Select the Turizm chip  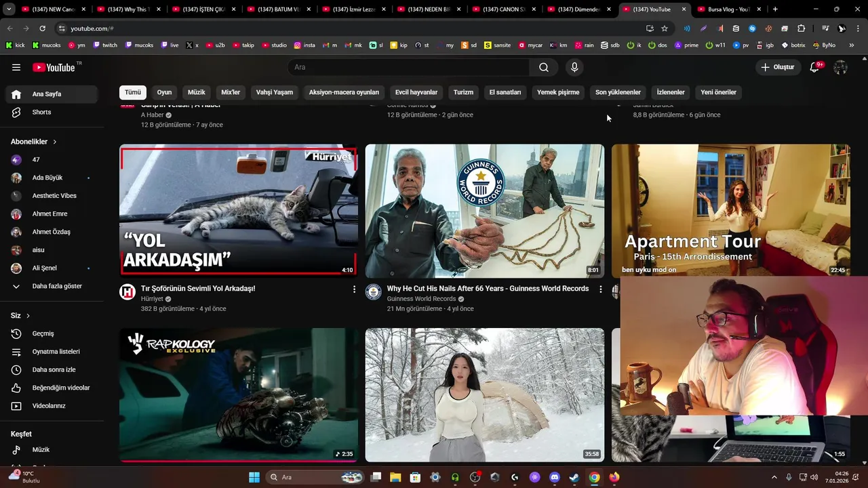[x=464, y=92]
